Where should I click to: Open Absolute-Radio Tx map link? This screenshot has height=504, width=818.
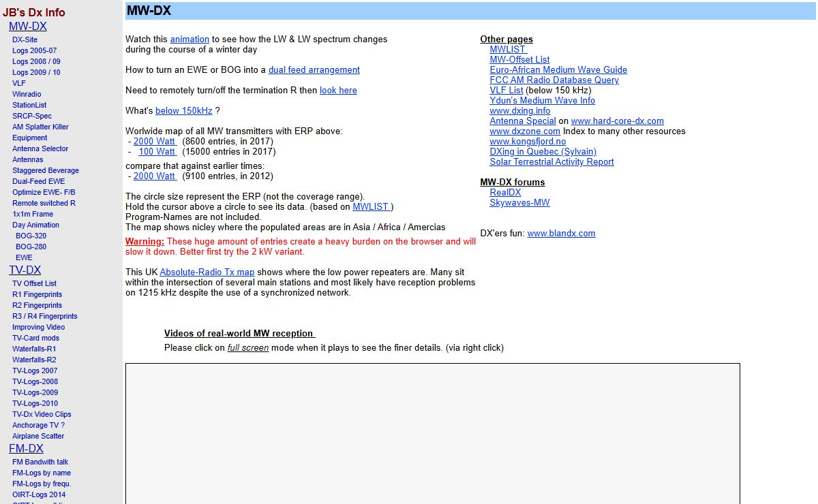[207, 272]
